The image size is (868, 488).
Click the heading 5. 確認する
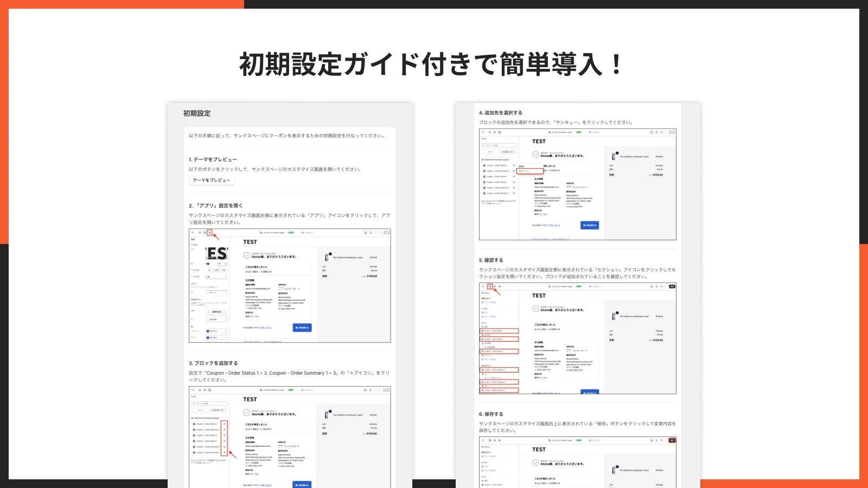491,260
